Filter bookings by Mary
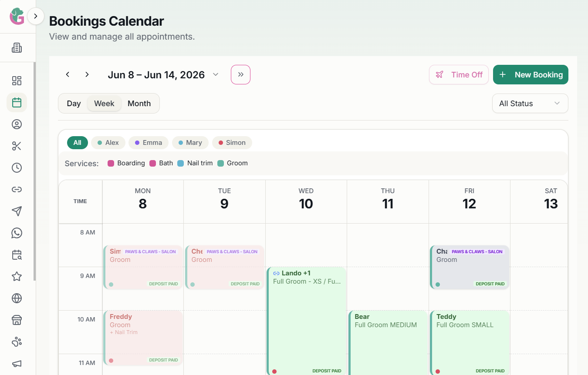Viewport: 588px width, 375px height. [x=190, y=143]
